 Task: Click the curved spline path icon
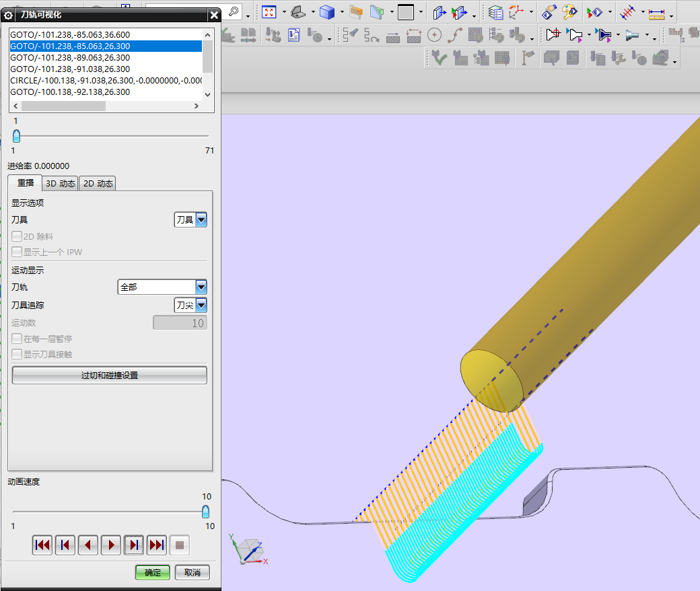[455, 35]
